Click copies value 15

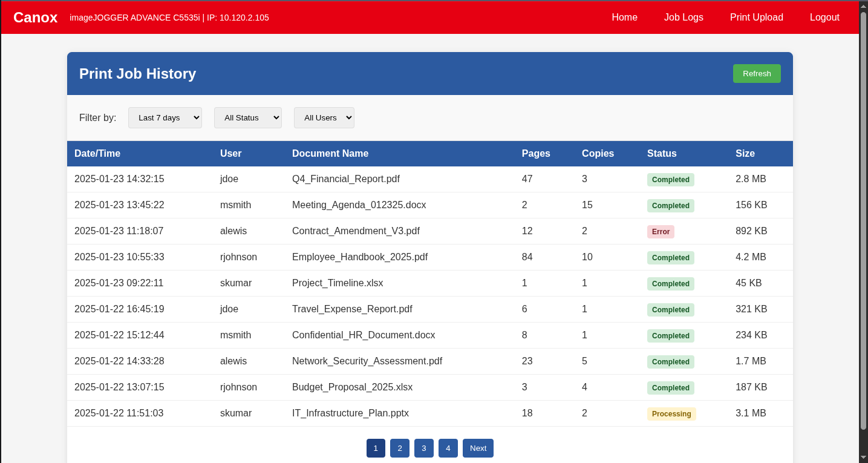pyautogui.click(x=587, y=205)
